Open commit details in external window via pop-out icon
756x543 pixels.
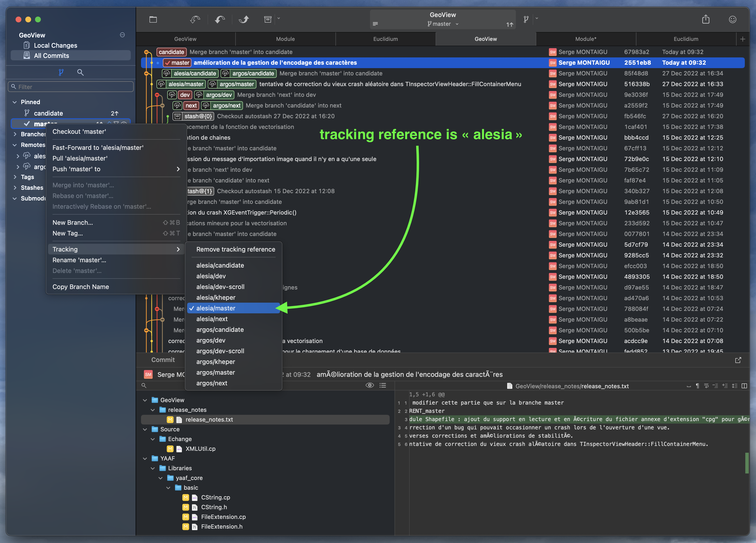click(x=738, y=360)
